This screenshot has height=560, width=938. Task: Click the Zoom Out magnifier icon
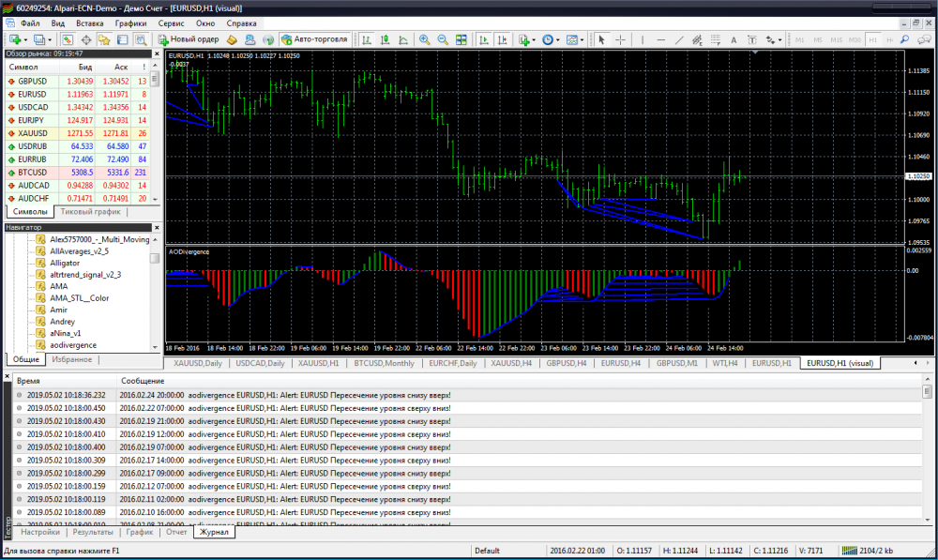443,40
